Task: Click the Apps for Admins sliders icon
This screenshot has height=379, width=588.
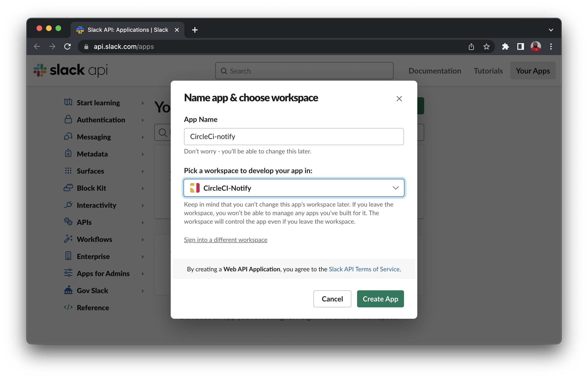Action: (68, 273)
